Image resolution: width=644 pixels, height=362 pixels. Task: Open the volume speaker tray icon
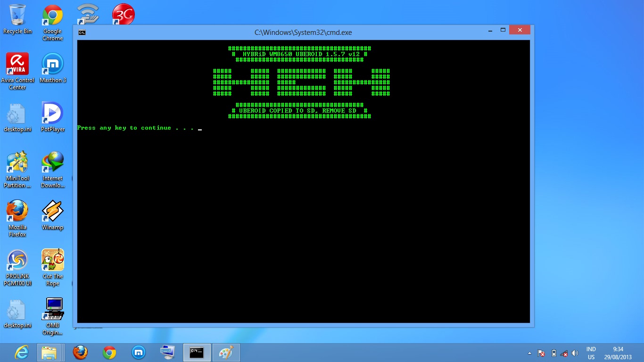[575, 353]
